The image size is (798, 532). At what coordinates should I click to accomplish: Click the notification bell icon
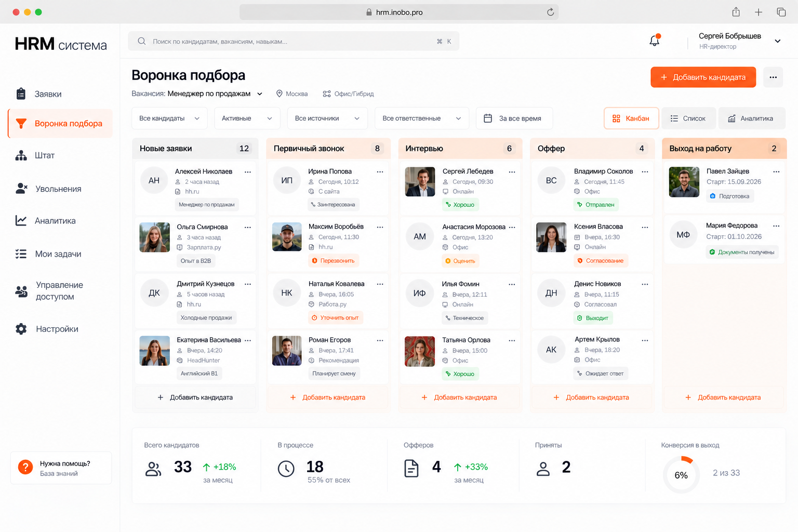click(x=655, y=41)
